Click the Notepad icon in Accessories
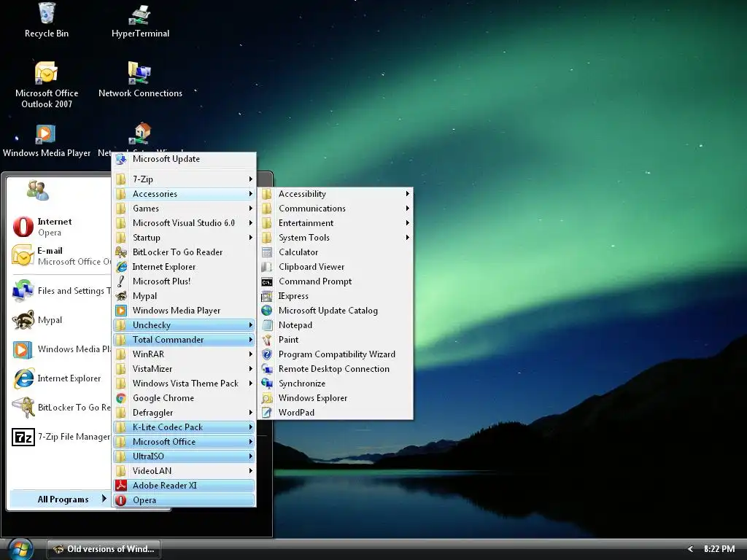747x560 pixels. click(x=267, y=325)
